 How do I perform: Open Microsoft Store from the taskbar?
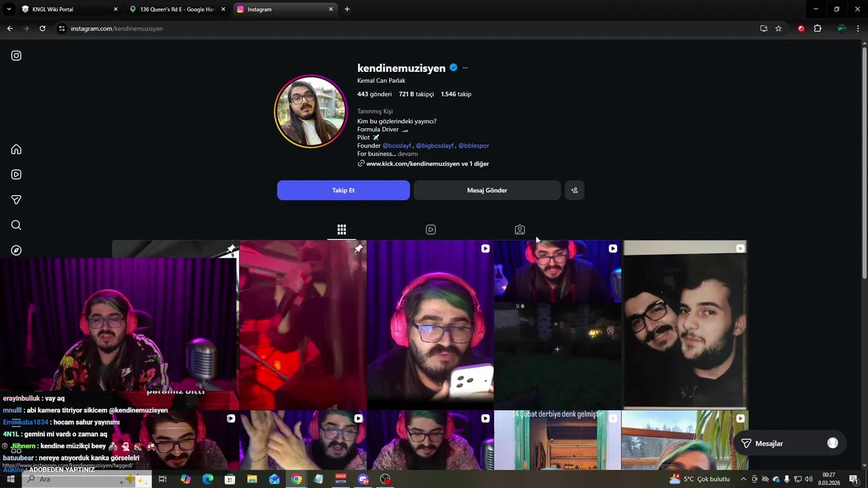click(230, 479)
